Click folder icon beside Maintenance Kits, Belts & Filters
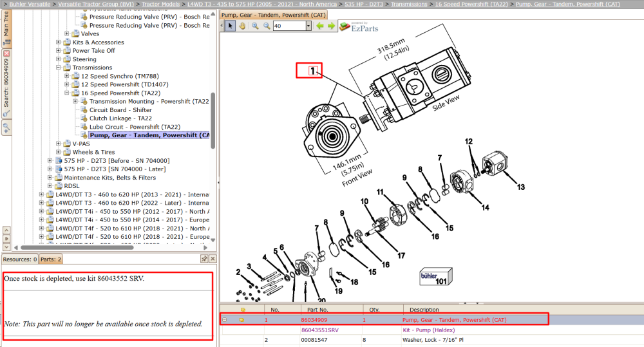This screenshot has width=644, height=347. tap(59, 178)
